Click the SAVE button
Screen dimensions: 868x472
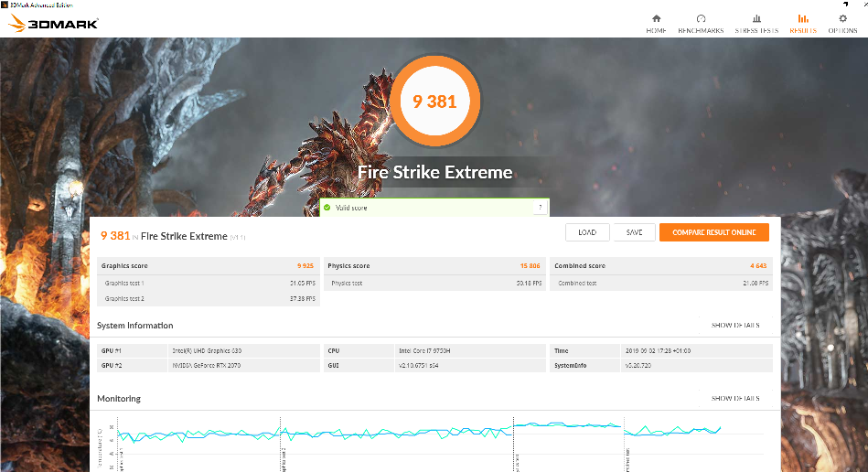(x=635, y=232)
